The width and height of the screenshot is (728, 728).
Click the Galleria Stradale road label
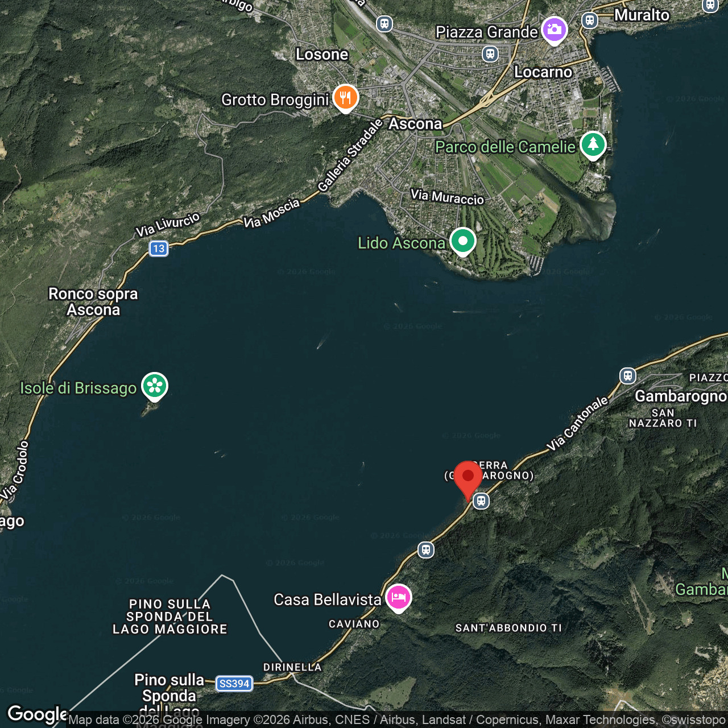[350, 155]
